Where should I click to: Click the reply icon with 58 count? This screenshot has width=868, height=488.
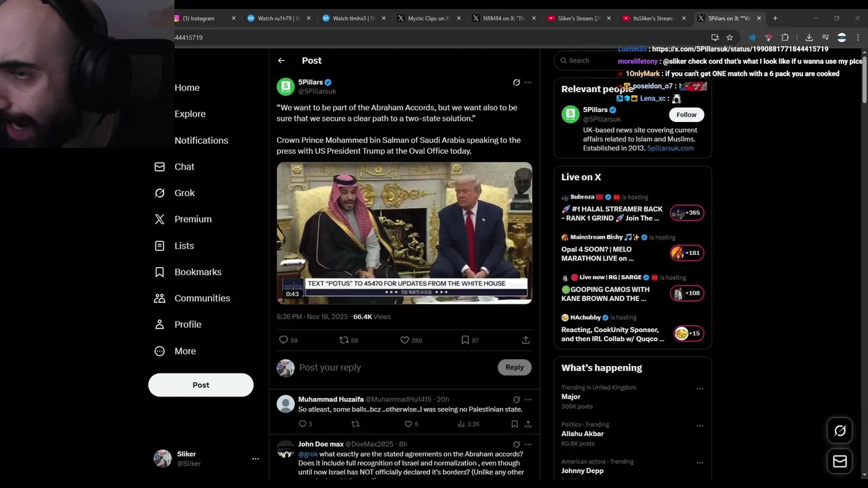tap(283, 340)
